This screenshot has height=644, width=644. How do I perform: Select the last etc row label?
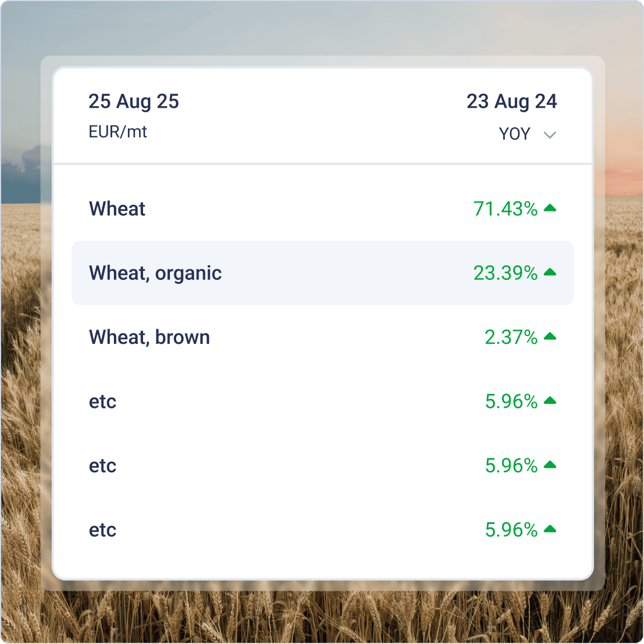pyautogui.click(x=103, y=530)
